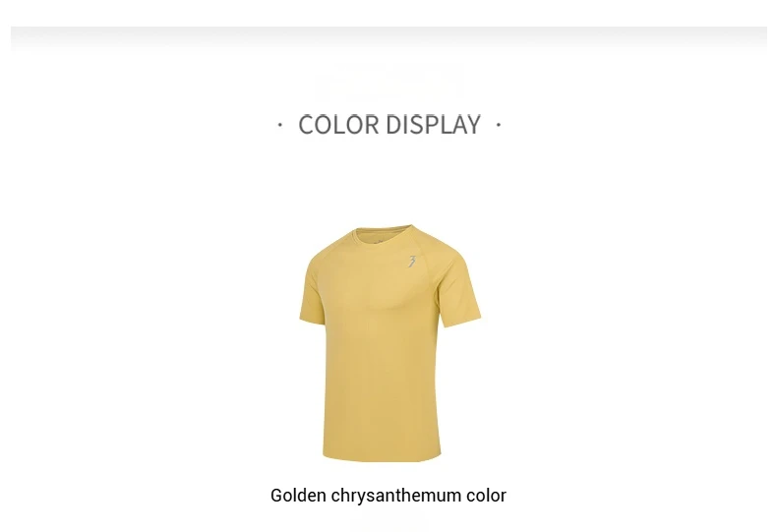Click the yellow t-shirt product image
This screenshot has width=777, height=532.
(x=390, y=343)
